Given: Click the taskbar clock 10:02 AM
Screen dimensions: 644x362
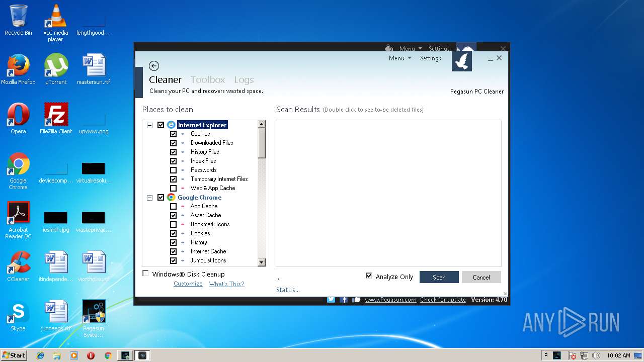Looking at the screenshot, I should [x=618, y=355].
